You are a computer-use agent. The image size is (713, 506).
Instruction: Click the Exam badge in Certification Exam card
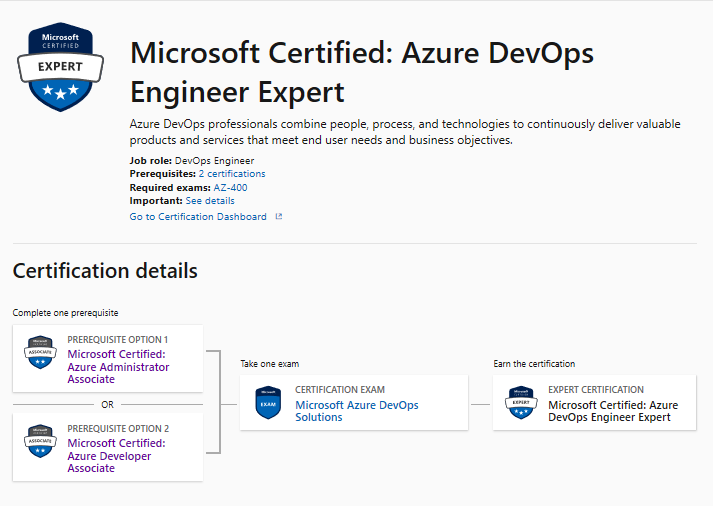[268, 403]
